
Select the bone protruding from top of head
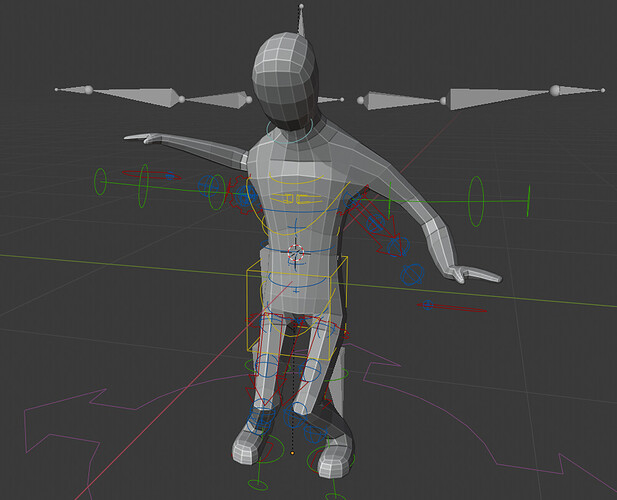click(x=301, y=20)
